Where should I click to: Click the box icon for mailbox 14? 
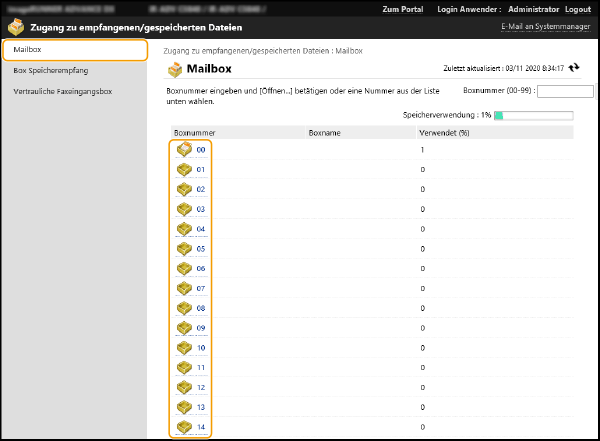pyautogui.click(x=184, y=427)
